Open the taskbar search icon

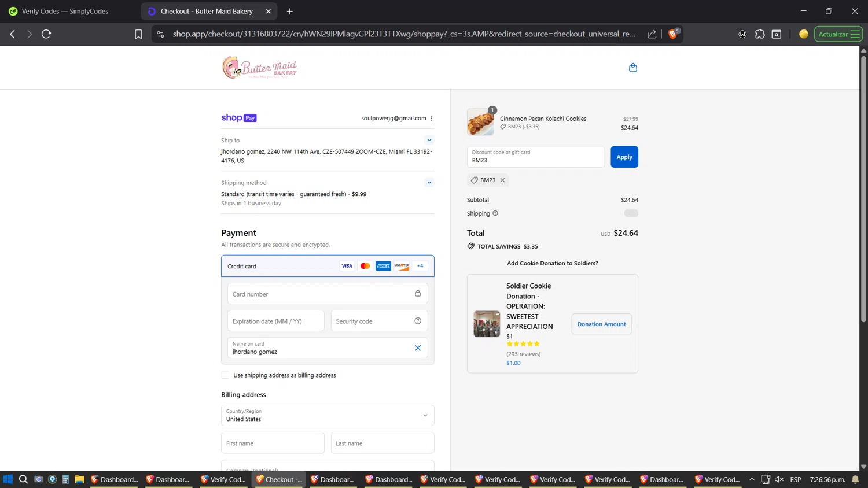(x=23, y=479)
